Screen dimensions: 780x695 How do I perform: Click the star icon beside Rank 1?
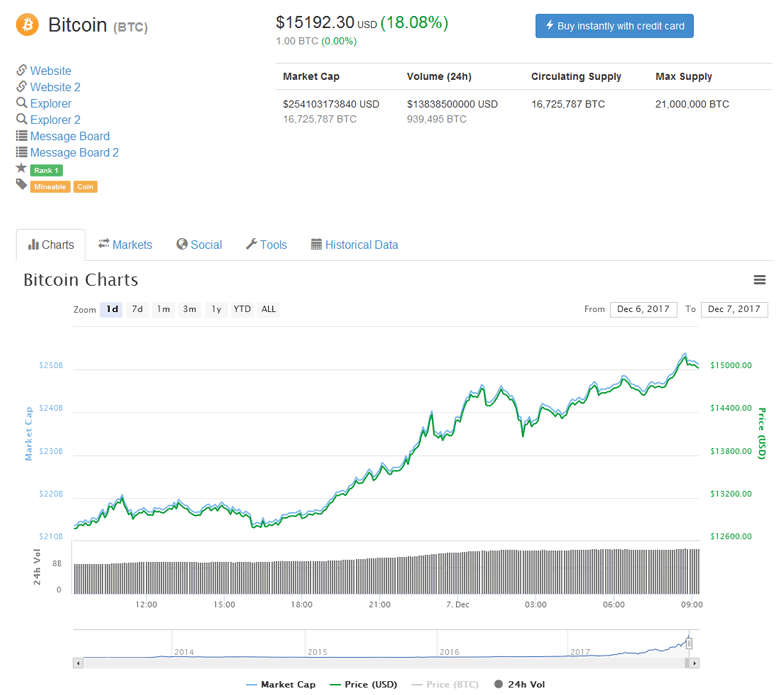[21, 168]
